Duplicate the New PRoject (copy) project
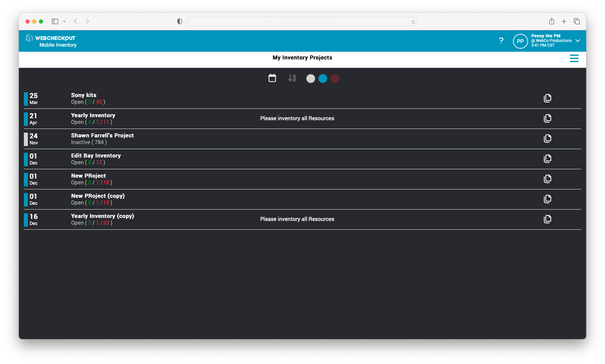605x364 pixels. click(x=548, y=199)
